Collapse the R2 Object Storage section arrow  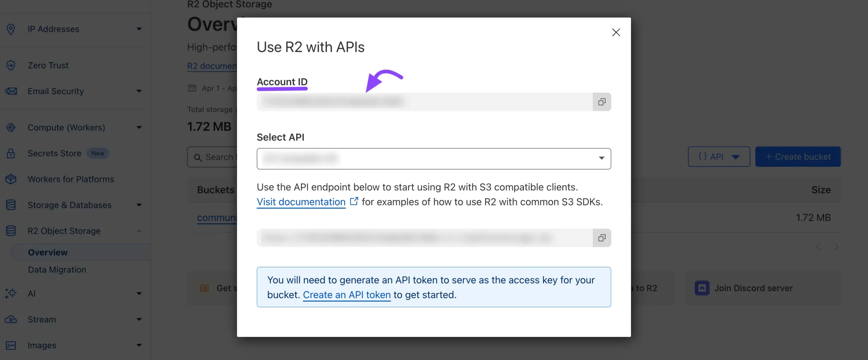(x=139, y=231)
